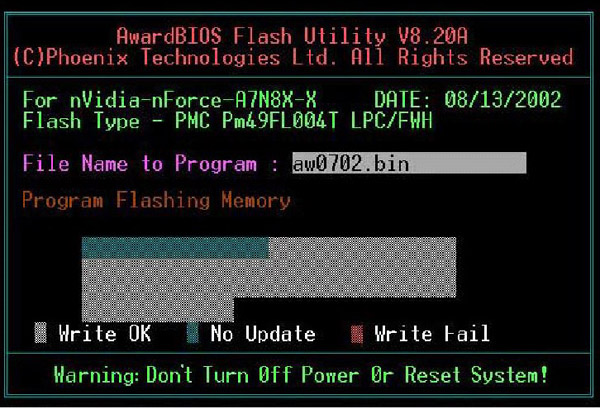
Task: Click the bottom-left row of progress block
Action: [x=158, y=310]
